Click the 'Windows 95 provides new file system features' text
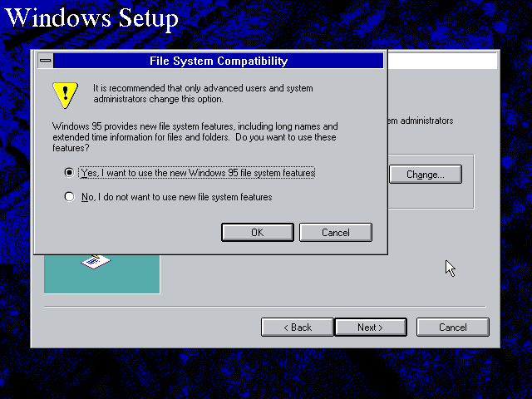Image resolution: width=532 pixels, height=399 pixels. click(x=195, y=137)
